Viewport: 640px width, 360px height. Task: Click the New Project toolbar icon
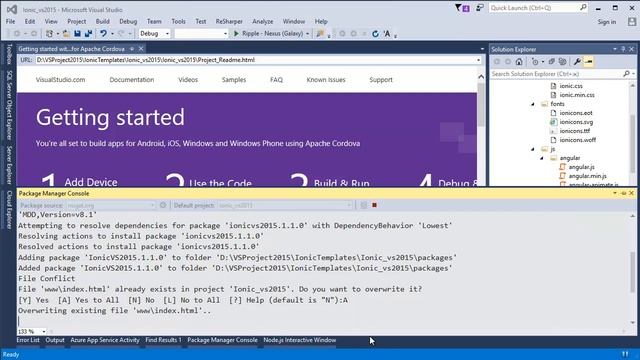(x=49, y=33)
